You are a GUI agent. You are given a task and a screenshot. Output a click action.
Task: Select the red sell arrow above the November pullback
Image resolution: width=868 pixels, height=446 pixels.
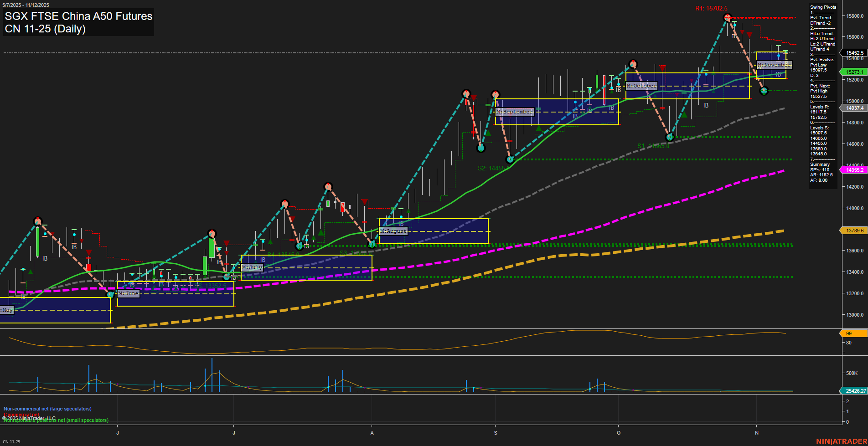[x=749, y=35]
